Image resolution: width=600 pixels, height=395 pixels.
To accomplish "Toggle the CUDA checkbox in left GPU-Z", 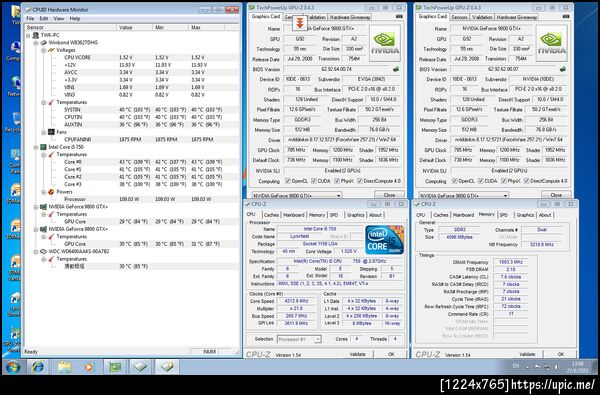I will (x=314, y=181).
